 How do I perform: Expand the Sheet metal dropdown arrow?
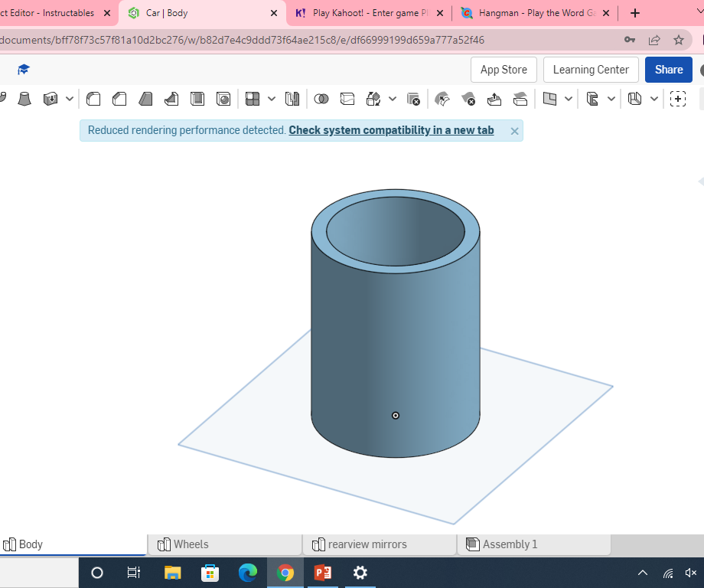click(x=654, y=99)
